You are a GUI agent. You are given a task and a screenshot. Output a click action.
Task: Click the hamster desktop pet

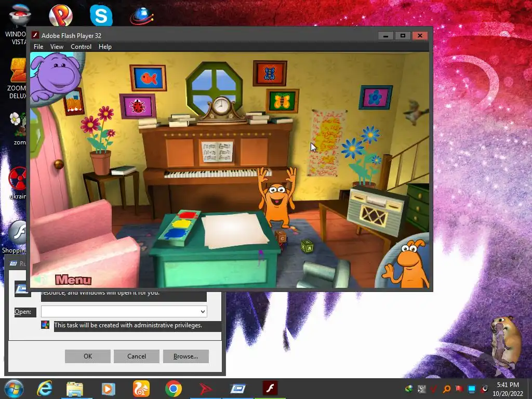click(506, 343)
